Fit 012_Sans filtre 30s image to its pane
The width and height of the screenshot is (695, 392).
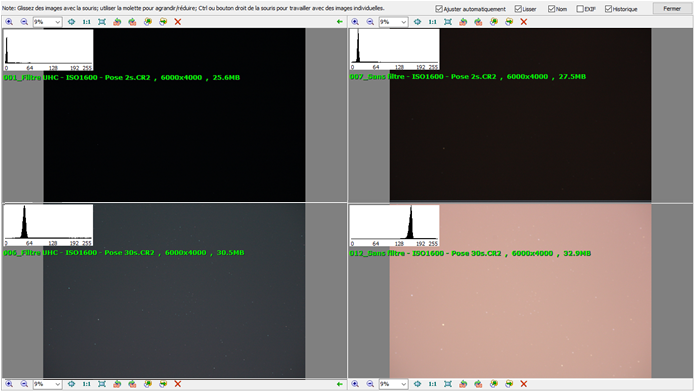click(x=448, y=384)
